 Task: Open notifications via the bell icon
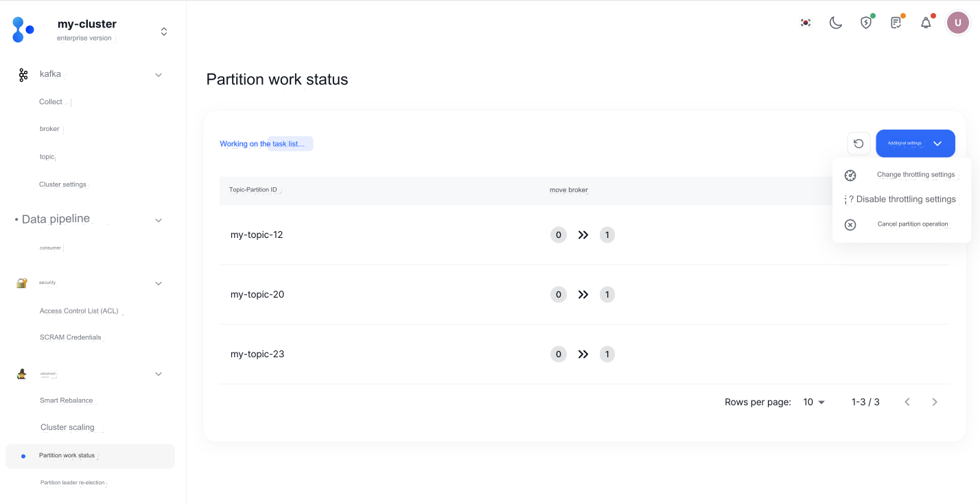tap(925, 22)
